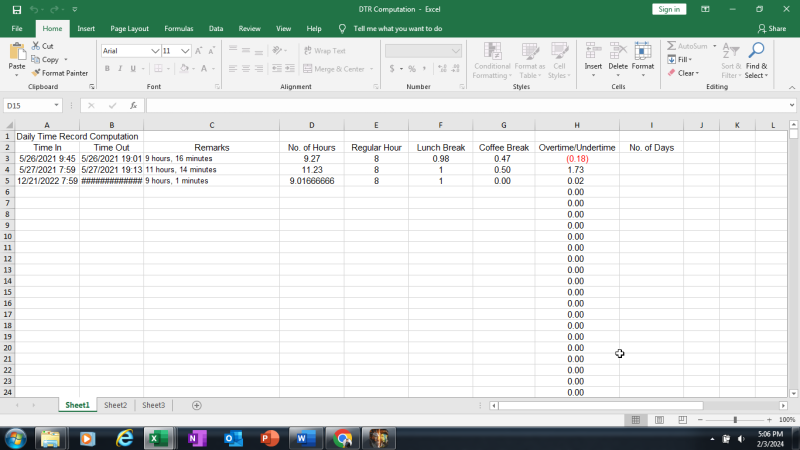Add a new sheet with plus icon
This screenshot has width=800, height=450.
coord(197,405)
